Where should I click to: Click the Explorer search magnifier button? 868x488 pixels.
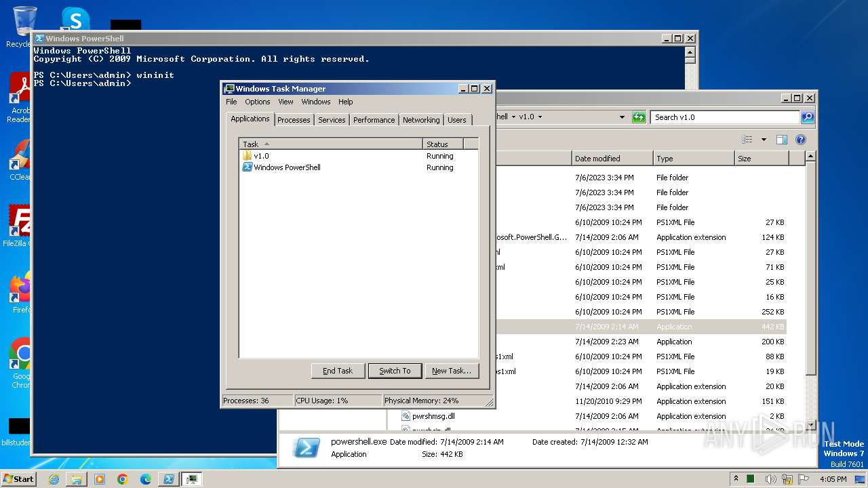[808, 117]
